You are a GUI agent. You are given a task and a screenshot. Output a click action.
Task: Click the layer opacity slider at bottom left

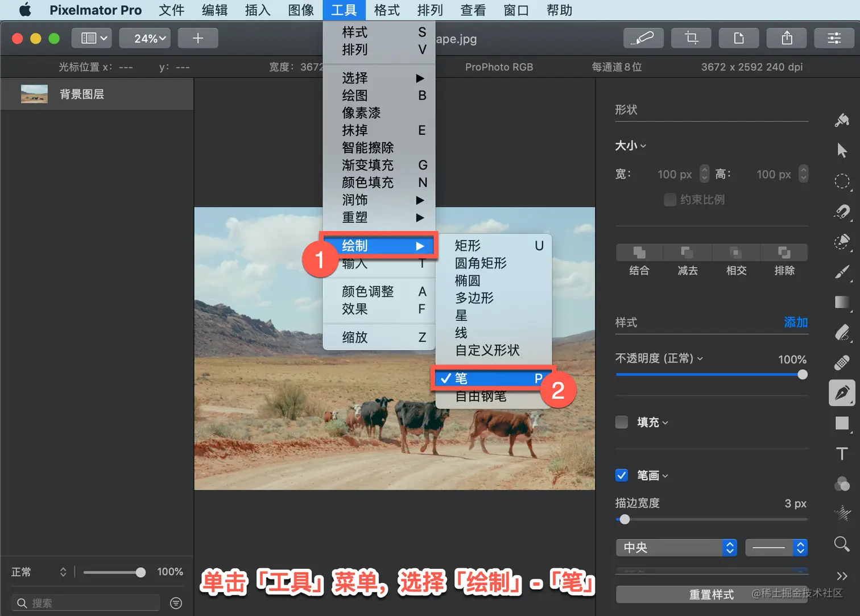[x=114, y=572]
